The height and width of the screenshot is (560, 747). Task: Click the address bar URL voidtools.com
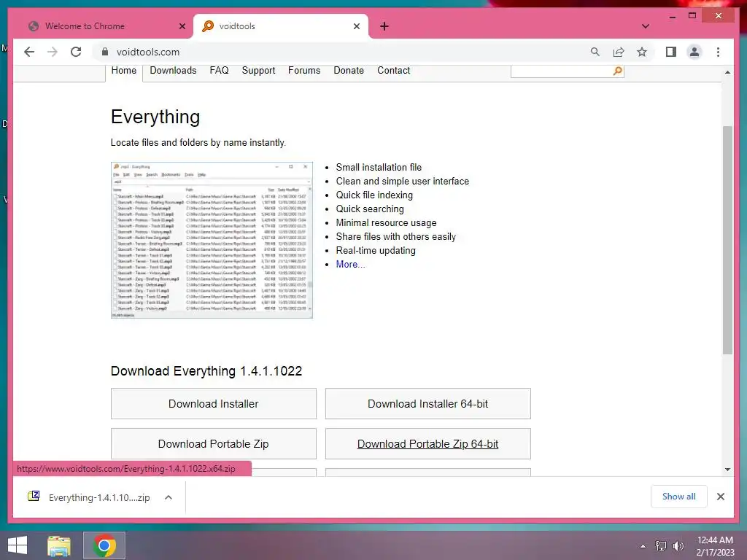(147, 52)
